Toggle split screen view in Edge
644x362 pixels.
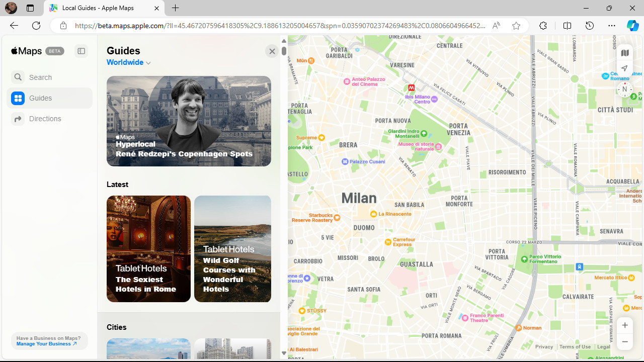point(567,26)
